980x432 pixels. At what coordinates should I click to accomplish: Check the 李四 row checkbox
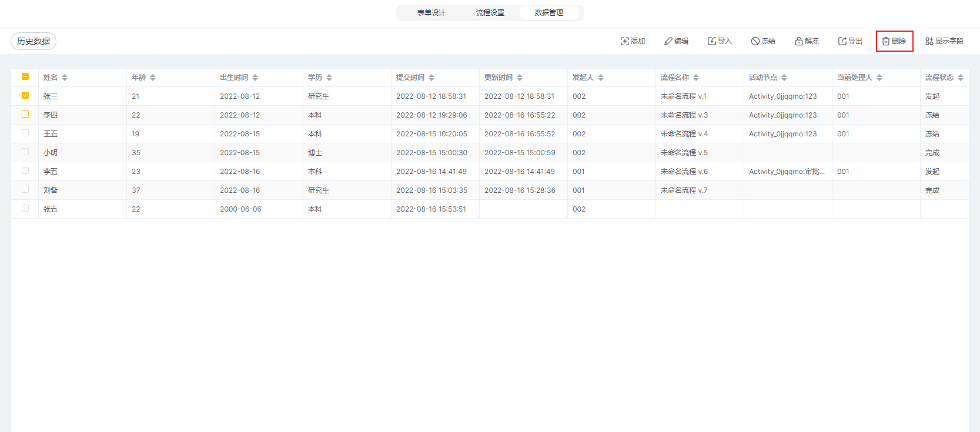[25, 114]
